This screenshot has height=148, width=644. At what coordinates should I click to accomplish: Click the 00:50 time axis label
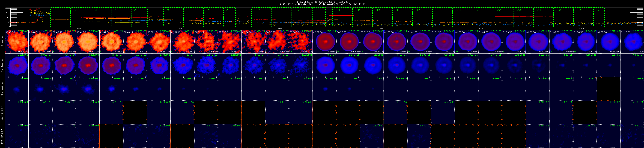click(179, 29)
